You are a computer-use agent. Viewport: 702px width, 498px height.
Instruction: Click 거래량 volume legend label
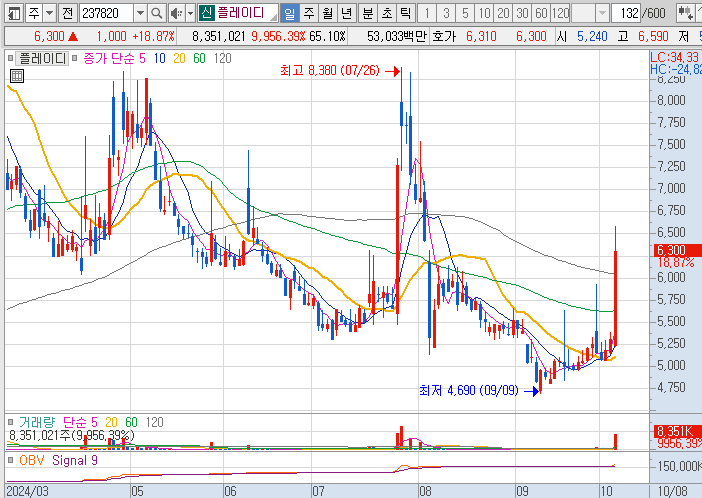(x=37, y=422)
